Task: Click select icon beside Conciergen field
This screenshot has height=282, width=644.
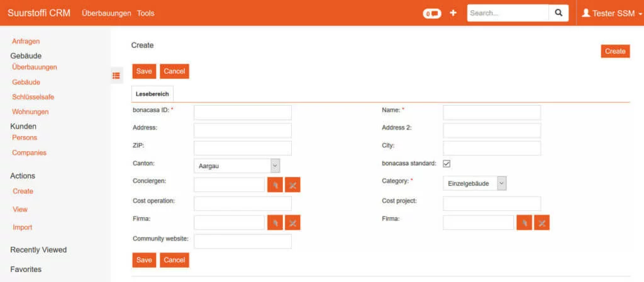Action: [275, 185]
